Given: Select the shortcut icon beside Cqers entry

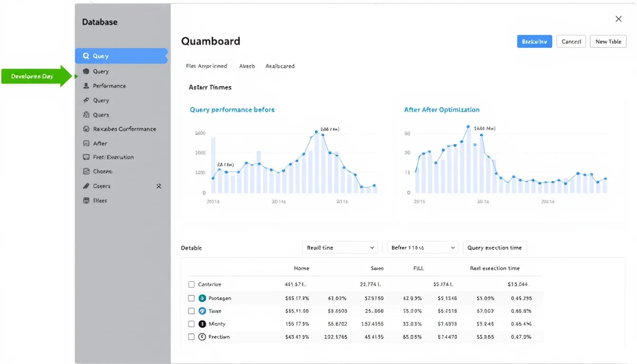Looking at the screenshot, I should [x=160, y=186].
